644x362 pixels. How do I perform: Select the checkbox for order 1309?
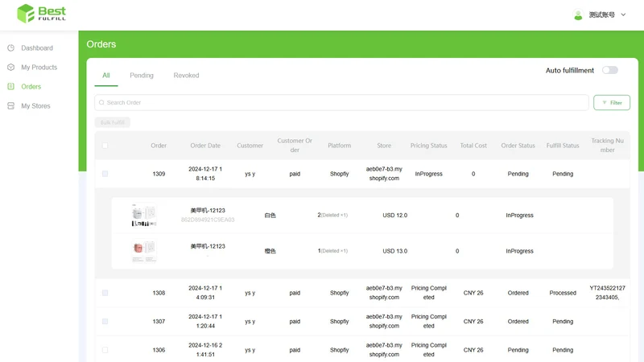point(105,174)
